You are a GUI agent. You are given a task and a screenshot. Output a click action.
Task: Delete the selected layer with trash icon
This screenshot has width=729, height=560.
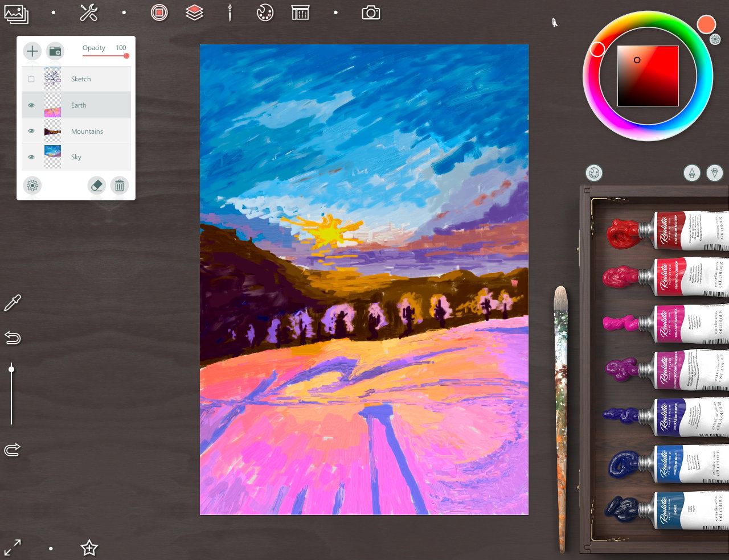(x=120, y=186)
